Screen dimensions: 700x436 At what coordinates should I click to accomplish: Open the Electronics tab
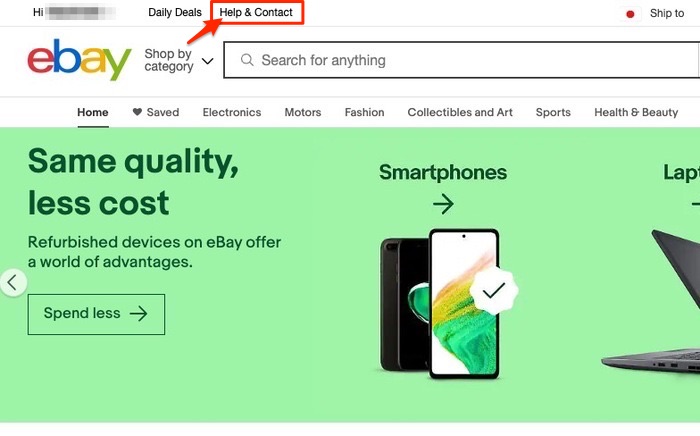[231, 113]
